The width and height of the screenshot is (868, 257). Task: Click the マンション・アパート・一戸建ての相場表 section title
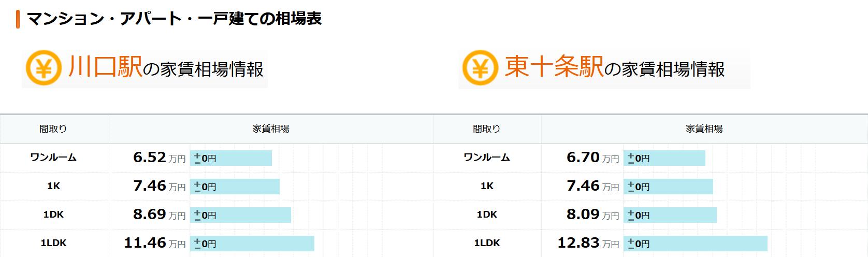pyautogui.click(x=174, y=19)
